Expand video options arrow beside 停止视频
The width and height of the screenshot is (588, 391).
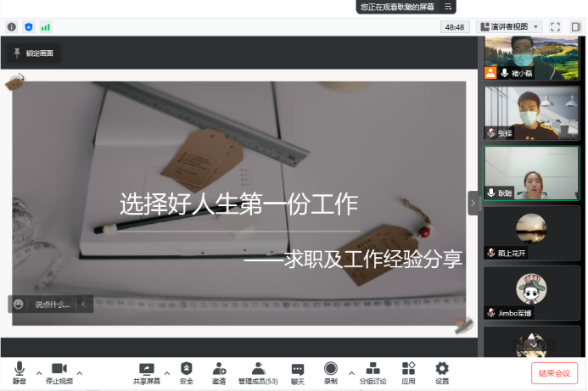[80, 372]
